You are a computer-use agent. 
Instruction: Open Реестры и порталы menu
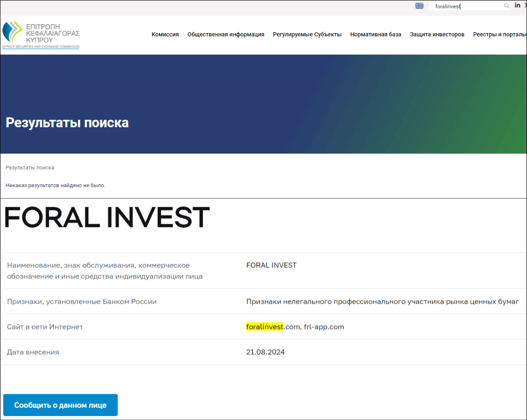499,34
